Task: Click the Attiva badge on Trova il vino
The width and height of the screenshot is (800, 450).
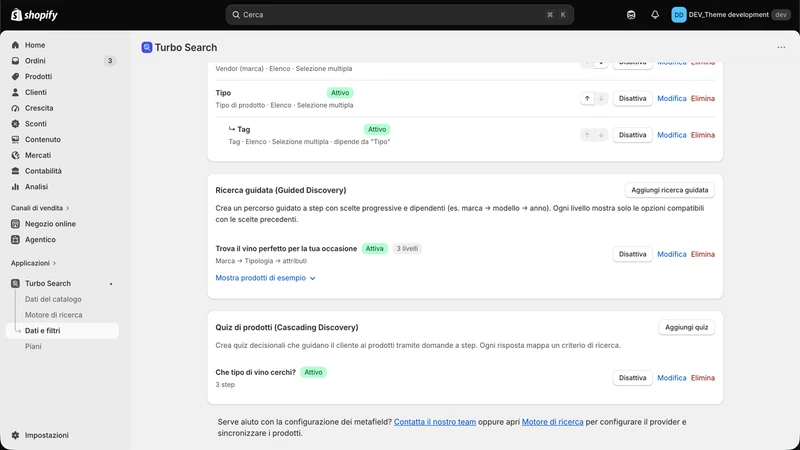Action: click(x=374, y=249)
